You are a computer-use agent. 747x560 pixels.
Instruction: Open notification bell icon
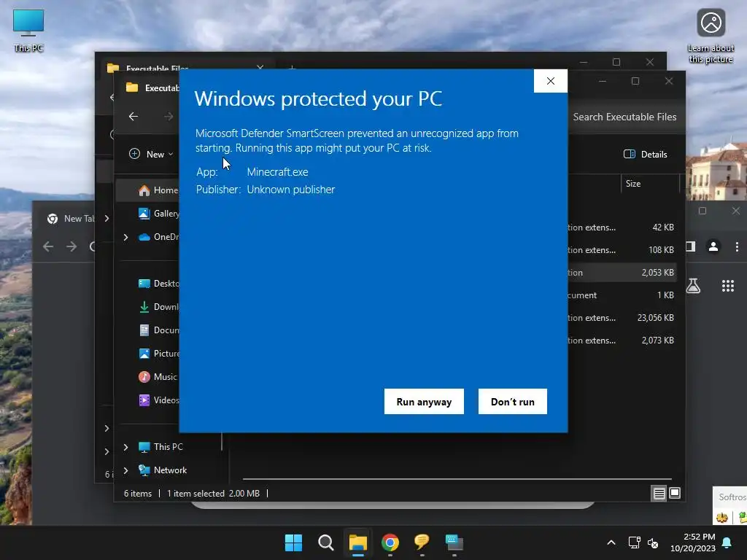(x=727, y=542)
